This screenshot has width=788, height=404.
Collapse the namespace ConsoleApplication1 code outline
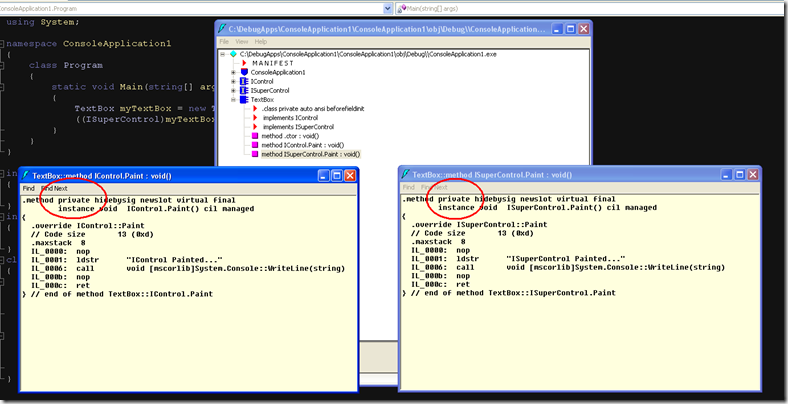click(x=3, y=44)
